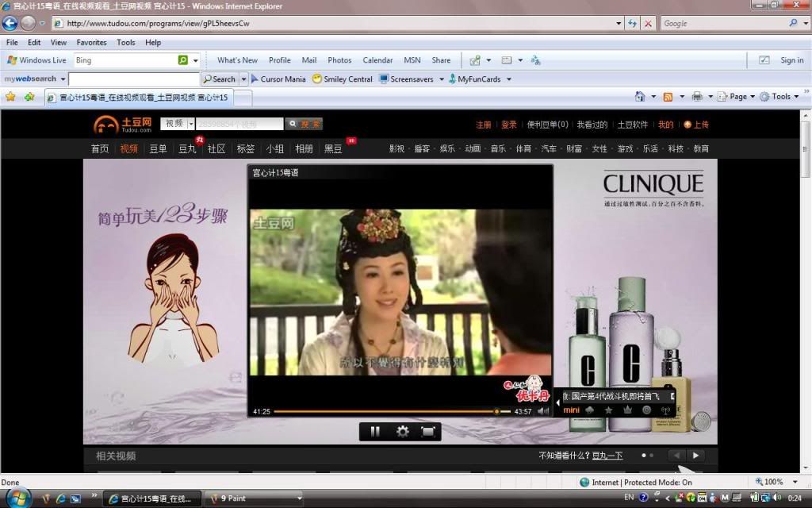Click the browser Home icon

tap(640, 97)
